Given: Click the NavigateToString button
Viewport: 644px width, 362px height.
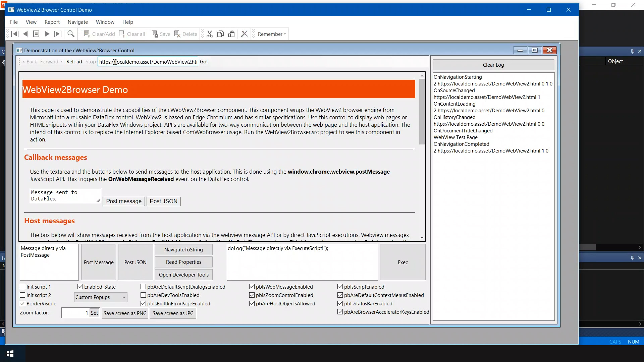Looking at the screenshot, I should pos(183,250).
